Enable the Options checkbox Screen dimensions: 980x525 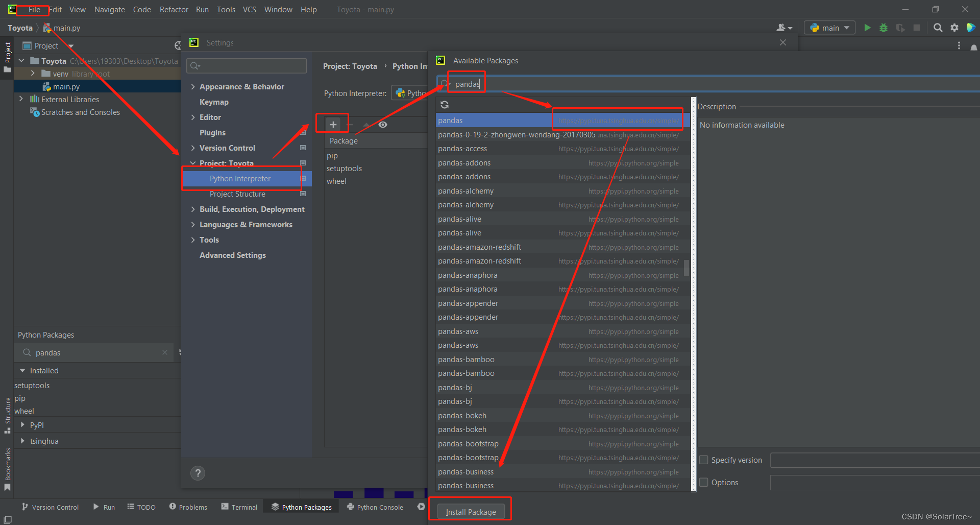coord(704,482)
